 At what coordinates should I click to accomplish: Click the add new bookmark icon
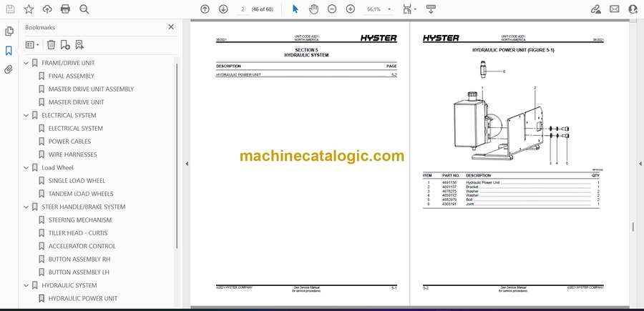[x=65, y=45]
